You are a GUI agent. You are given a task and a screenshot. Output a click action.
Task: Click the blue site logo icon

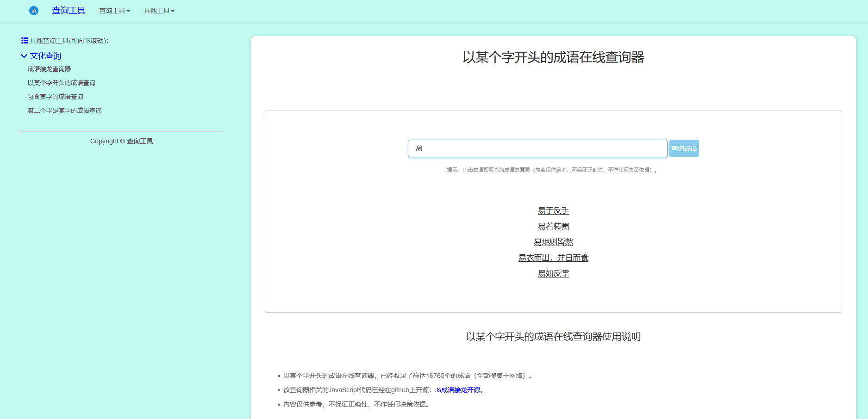[x=34, y=11]
